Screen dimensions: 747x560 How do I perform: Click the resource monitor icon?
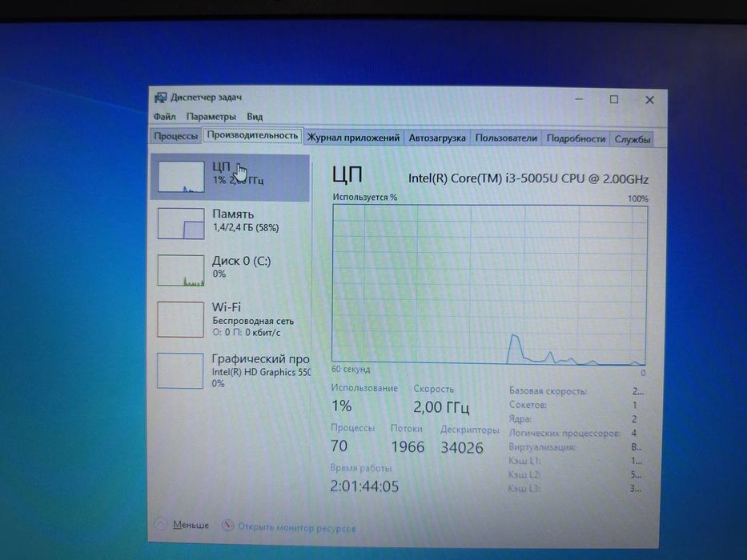(x=227, y=526)
